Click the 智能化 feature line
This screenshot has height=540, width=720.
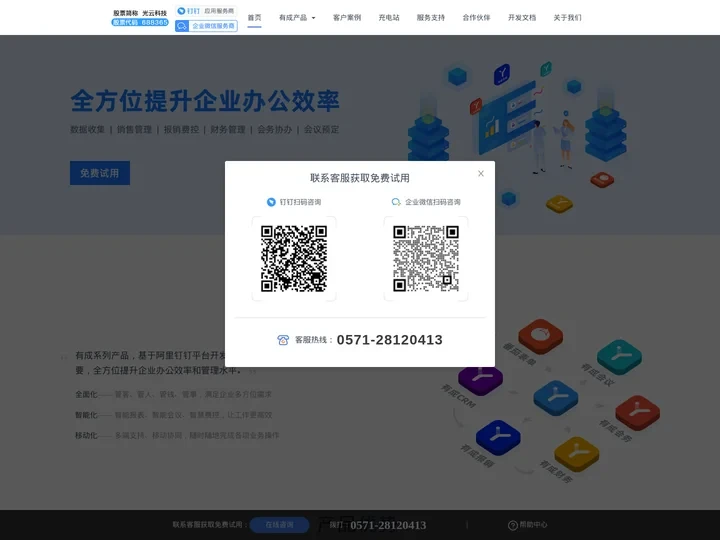coord(174,415)
